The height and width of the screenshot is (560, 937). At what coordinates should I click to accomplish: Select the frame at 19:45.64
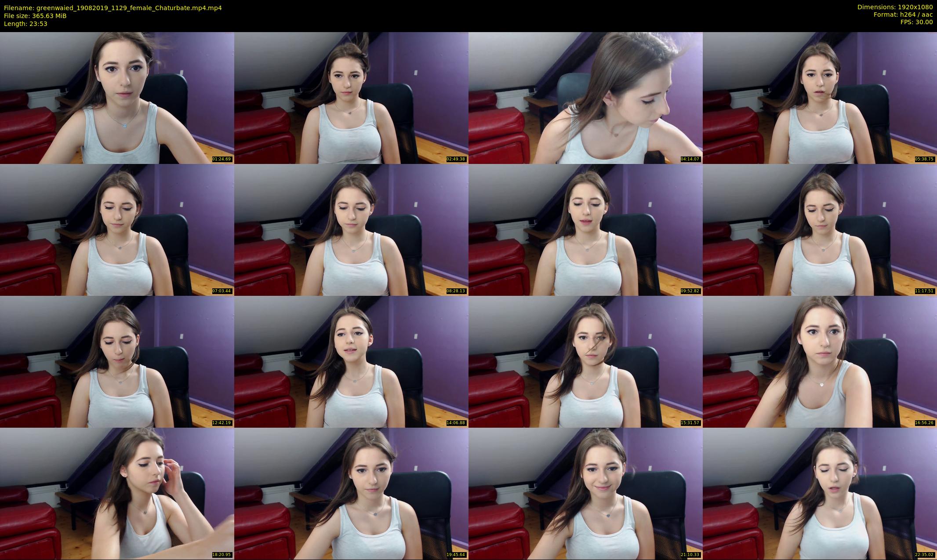click(x=351, y=493)
